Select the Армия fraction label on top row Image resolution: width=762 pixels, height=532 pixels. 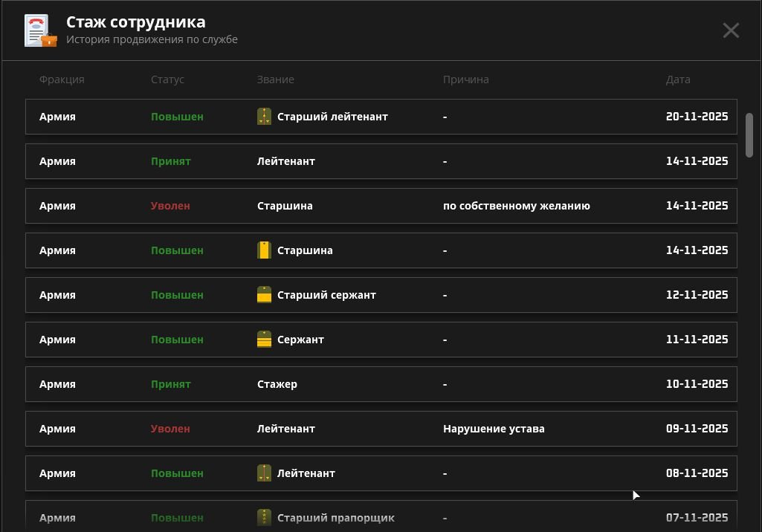click(x=57, y=117)
